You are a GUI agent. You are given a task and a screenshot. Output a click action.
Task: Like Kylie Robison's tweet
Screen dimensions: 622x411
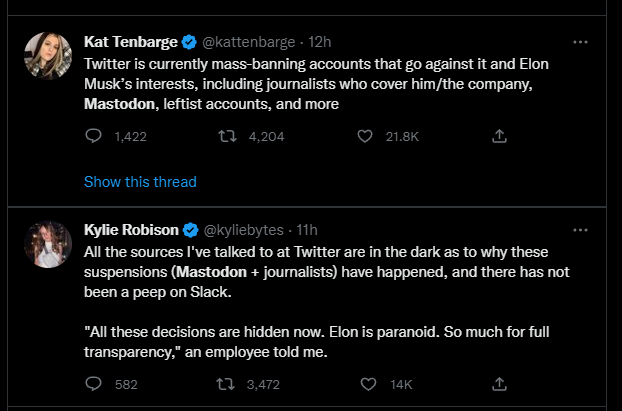click(365, 384)
